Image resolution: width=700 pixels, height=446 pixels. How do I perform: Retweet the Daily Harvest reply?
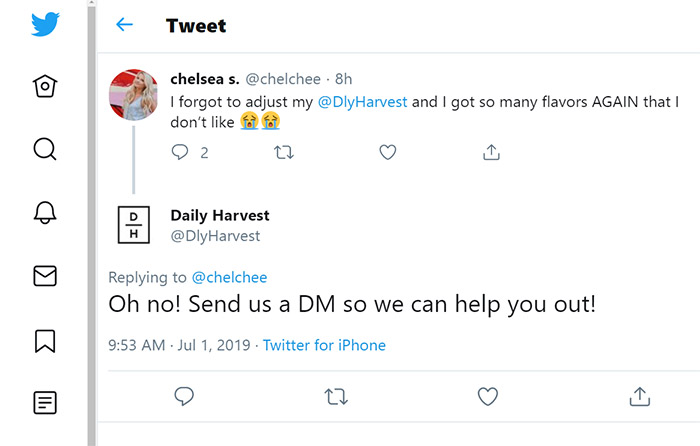coord(336,396)
